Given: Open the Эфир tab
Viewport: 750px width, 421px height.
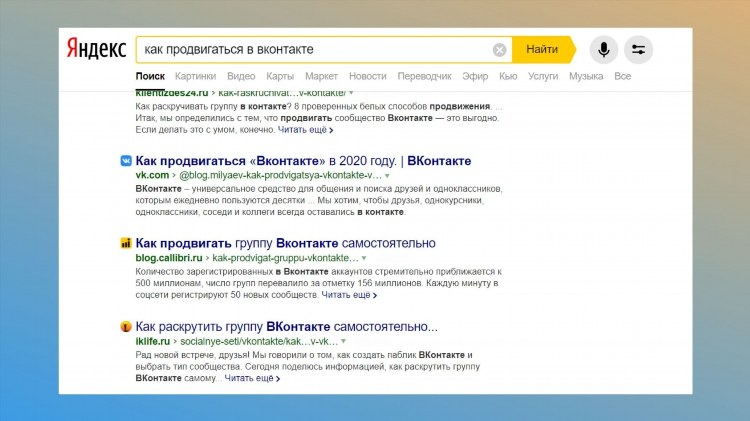Looking at the screenshot, I should point(475,76).
